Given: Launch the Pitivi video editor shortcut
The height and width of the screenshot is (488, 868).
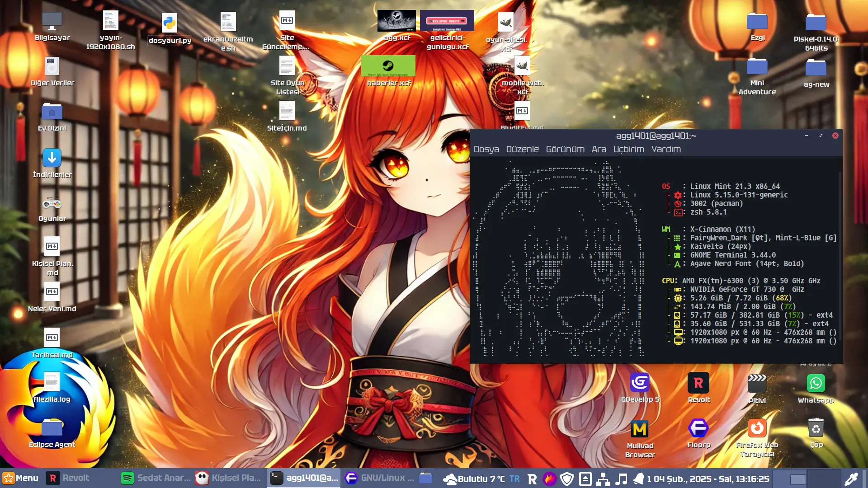Looking at the screenshot, I should [757, 389].
